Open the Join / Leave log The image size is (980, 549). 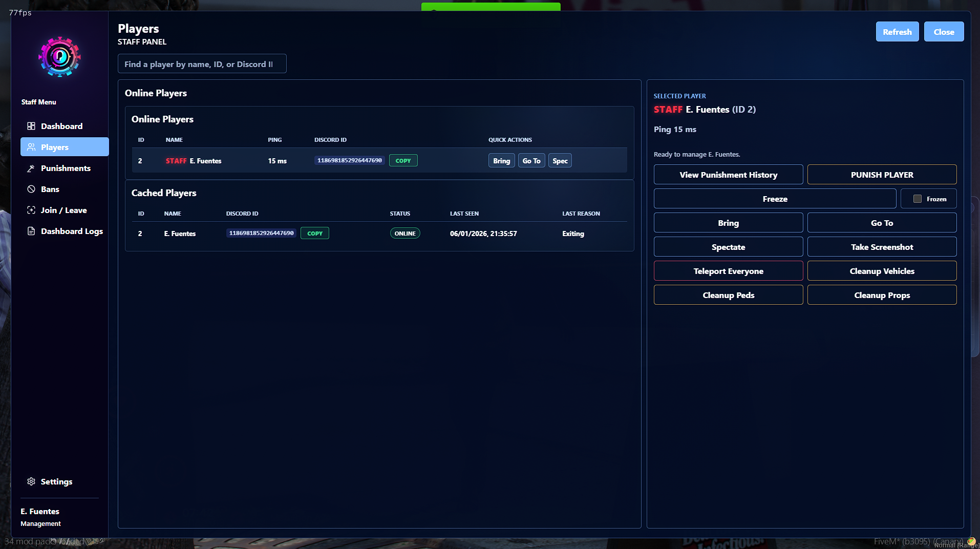pos(65,210)
